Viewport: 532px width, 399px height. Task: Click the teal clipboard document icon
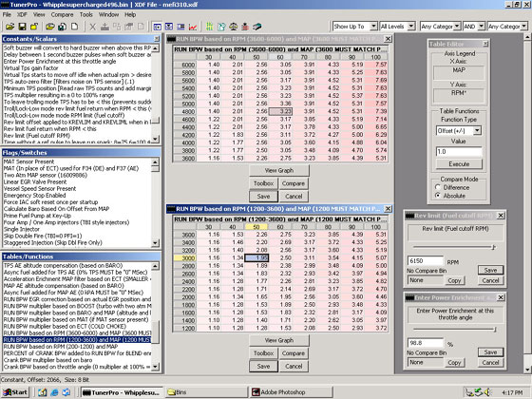click(221, 27)
